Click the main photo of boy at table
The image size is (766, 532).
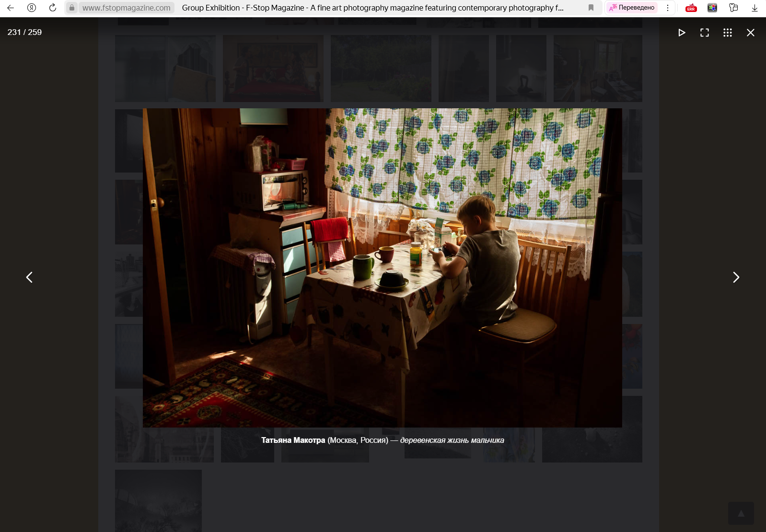(382, 267)
